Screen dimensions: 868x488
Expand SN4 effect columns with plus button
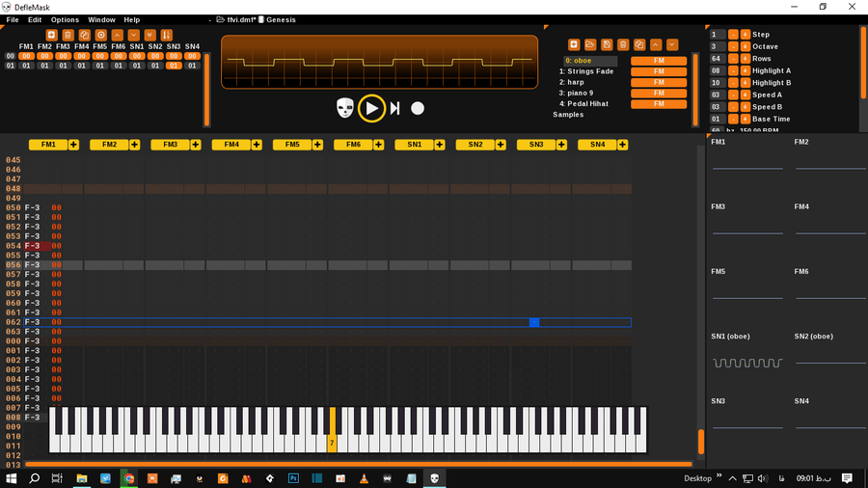(623, 145)
